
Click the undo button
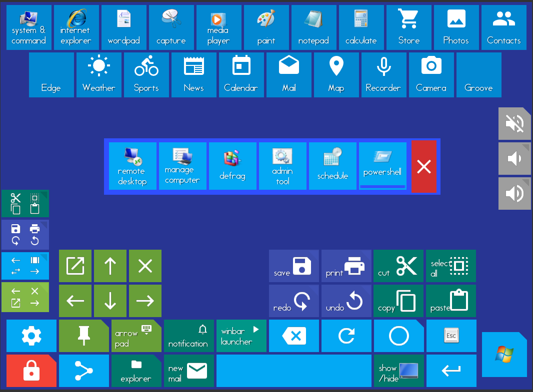click(346, 301)
